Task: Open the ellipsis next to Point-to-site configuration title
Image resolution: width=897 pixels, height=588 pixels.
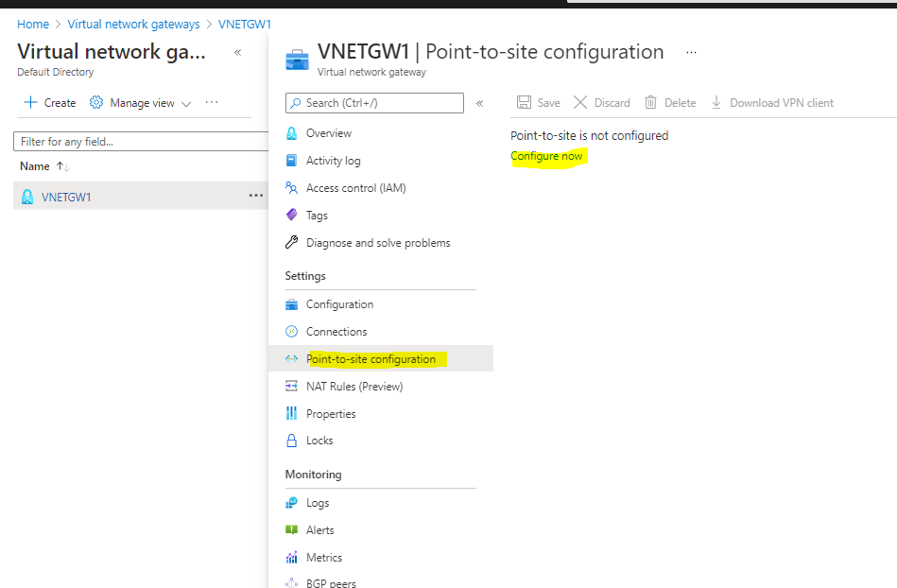Action: [x=691, y=53]
